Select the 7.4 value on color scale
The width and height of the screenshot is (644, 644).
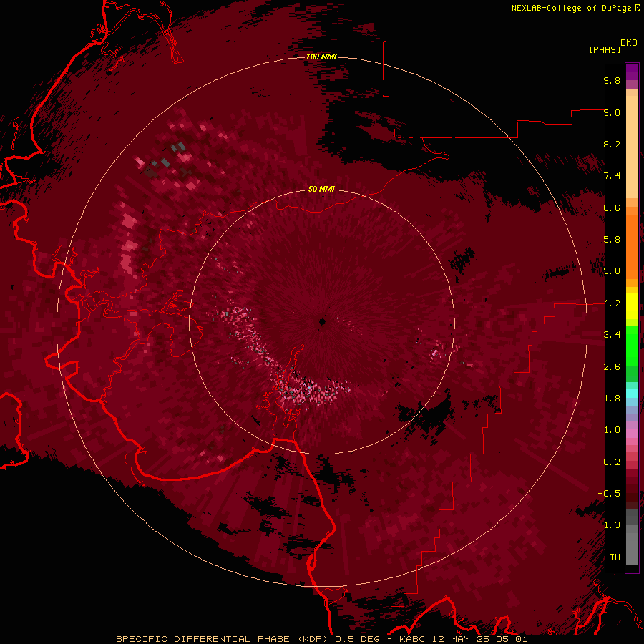pos(612,176)
